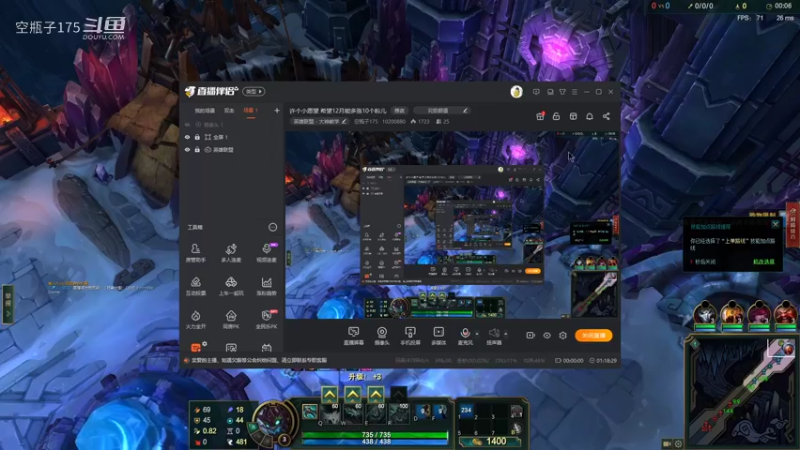Open the 上车一起玩 tool in the toolbox
This screenshot has width=800, height=450.
231,286
